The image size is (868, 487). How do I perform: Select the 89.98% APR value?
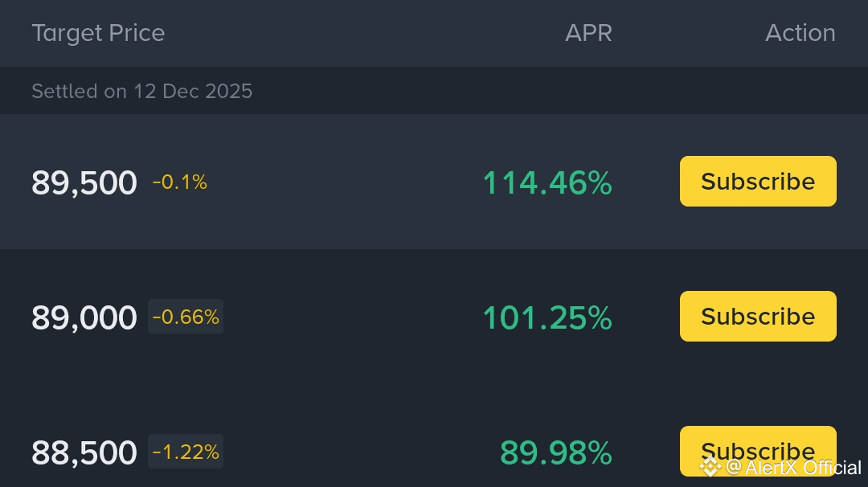pos(555,453)
